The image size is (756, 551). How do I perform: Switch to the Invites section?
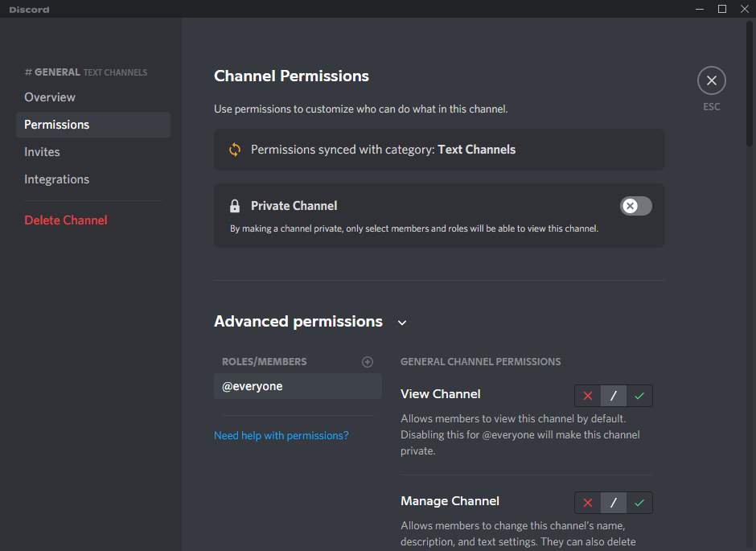tap(42, 151)
